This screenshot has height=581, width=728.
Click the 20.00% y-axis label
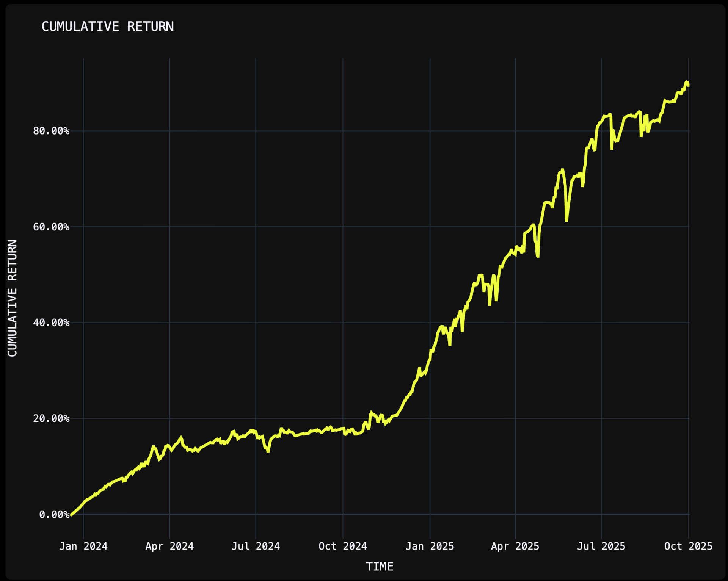point(51,418)
